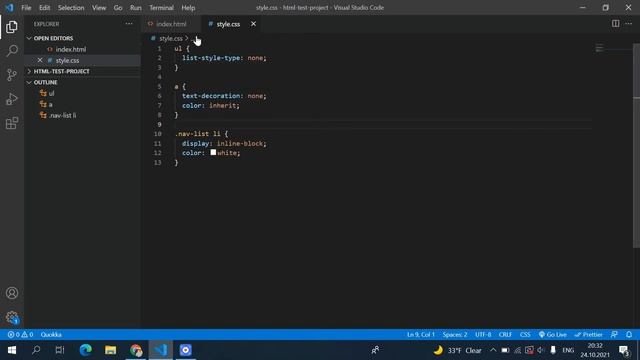Open the Run menu

click(x=136, y=8)
